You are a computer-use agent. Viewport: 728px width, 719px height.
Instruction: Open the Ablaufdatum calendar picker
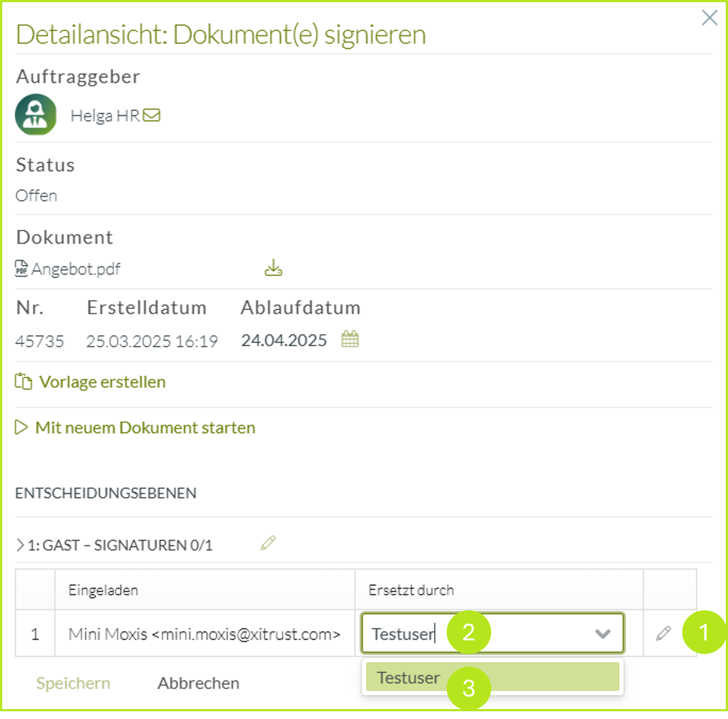click(x=350, y=339)
